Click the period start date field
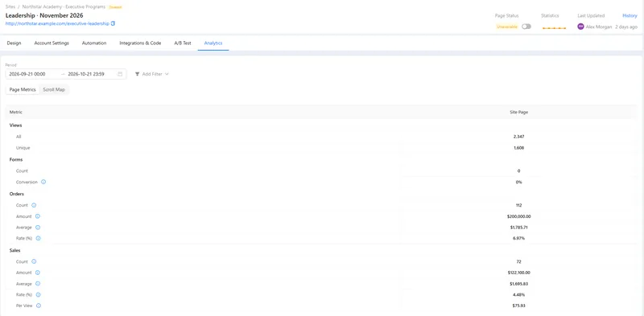Viewport: 644px width, 316px height. click(27, 74)
